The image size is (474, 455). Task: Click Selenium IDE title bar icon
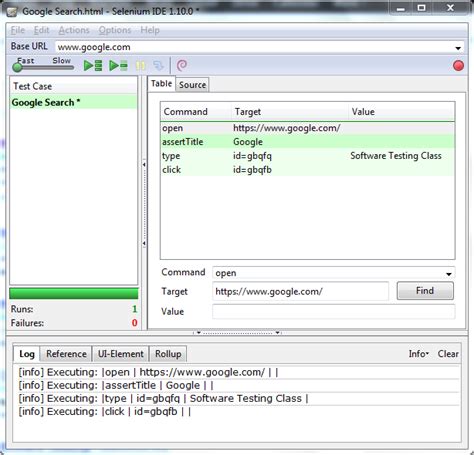point(12,12)
